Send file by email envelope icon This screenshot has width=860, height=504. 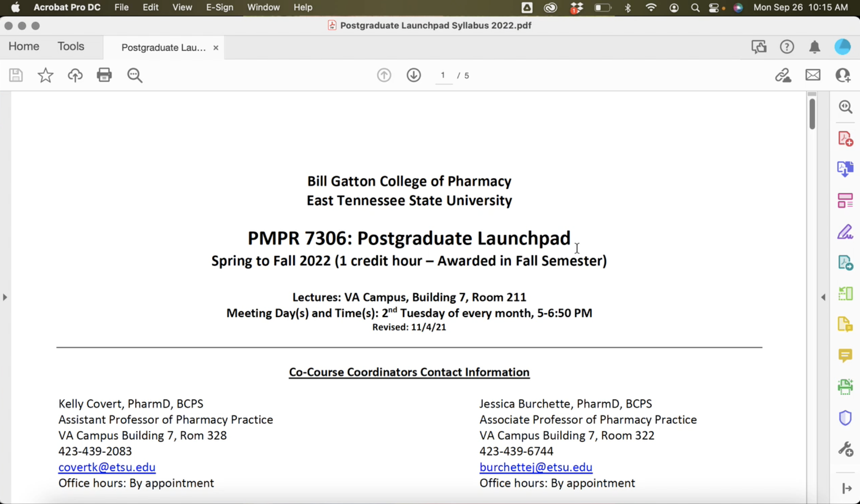click(812, 75)
